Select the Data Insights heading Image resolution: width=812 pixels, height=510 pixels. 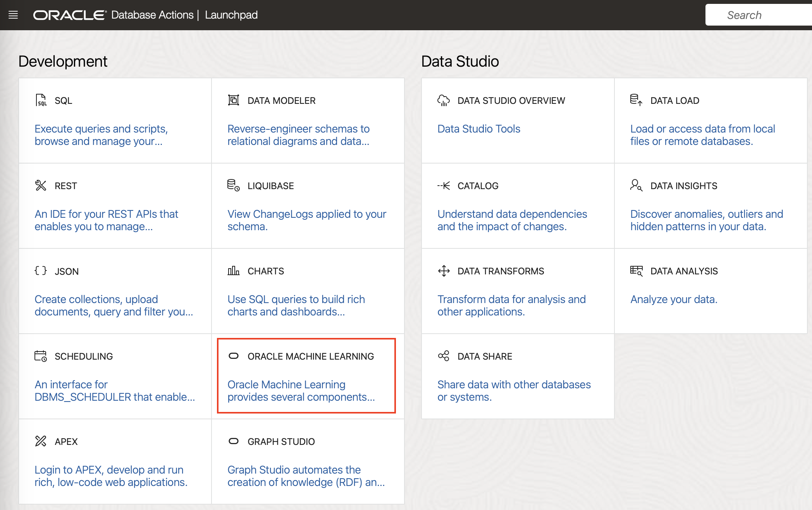coord(683,186)
